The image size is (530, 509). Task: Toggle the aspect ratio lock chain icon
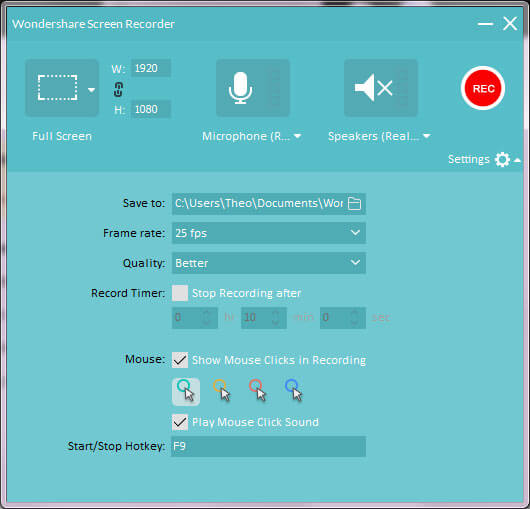(x=118, y=89)
